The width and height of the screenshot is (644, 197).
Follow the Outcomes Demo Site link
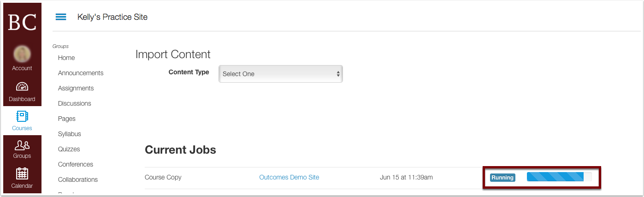click(x=289, y=177)
